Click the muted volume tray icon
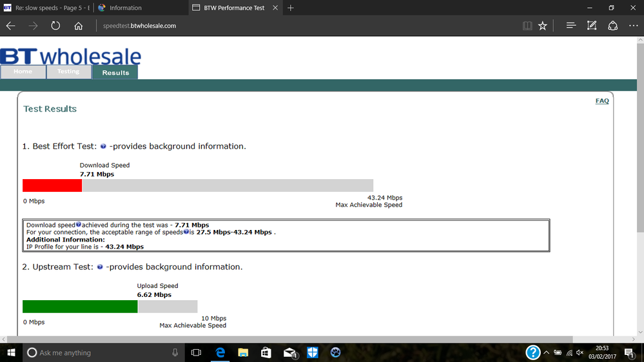644x362 pixels. click(x=580, y=352)
